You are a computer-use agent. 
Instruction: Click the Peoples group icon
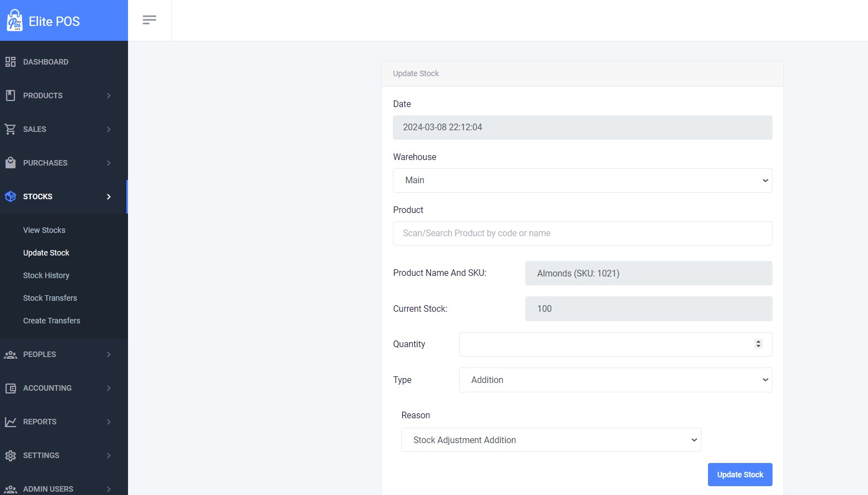10,354
